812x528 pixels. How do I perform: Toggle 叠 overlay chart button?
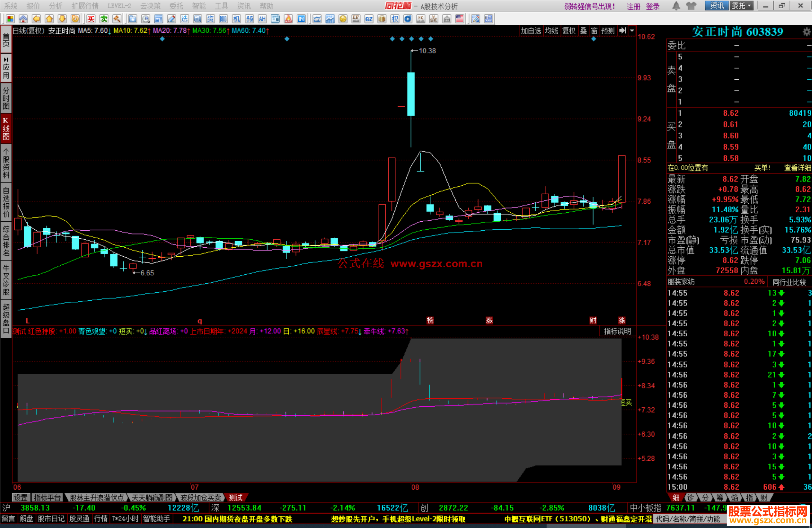583,31
